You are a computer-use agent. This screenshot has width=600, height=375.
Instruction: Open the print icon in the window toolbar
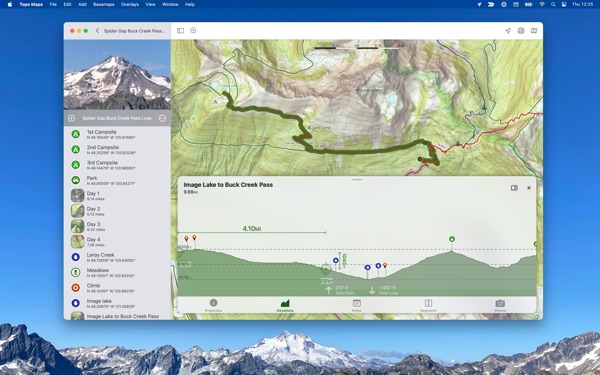pyautogui.click(x=521, y=31)
